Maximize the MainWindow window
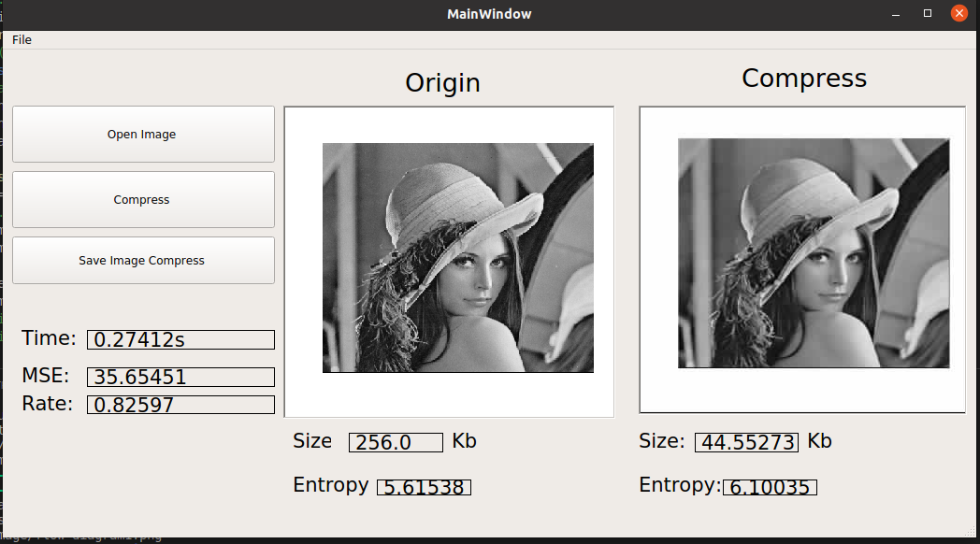The image size is (980, 544). pos(928,14)
